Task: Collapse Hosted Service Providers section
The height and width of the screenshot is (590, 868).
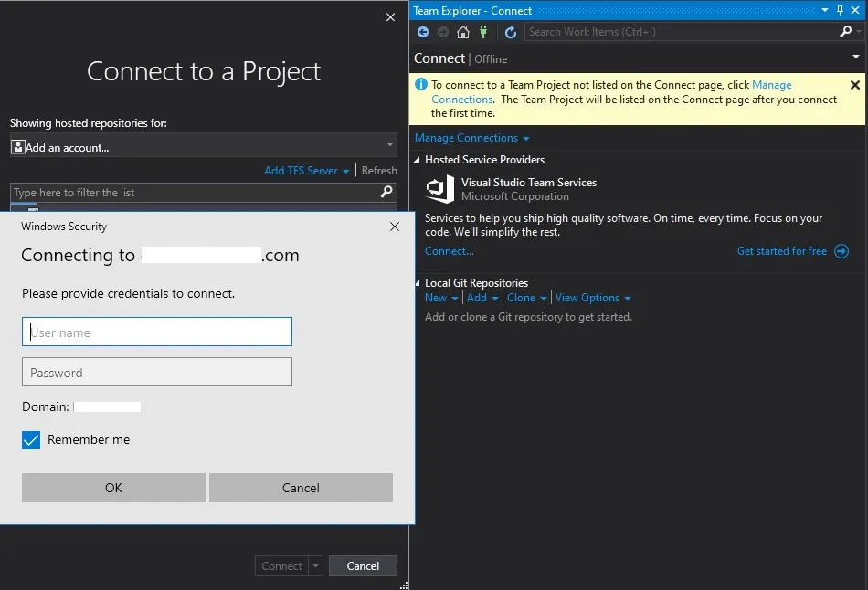Action: click(x=417, y=160)
